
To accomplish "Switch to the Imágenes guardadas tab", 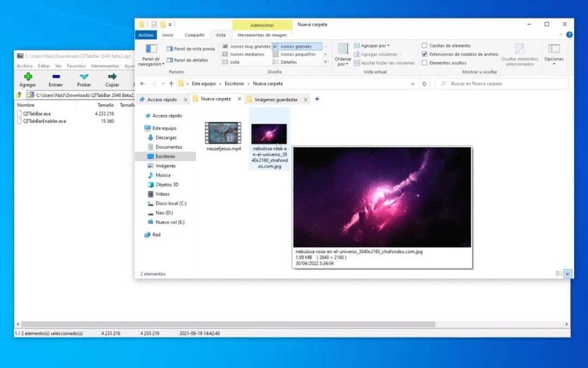I will [x=278, y=99].
